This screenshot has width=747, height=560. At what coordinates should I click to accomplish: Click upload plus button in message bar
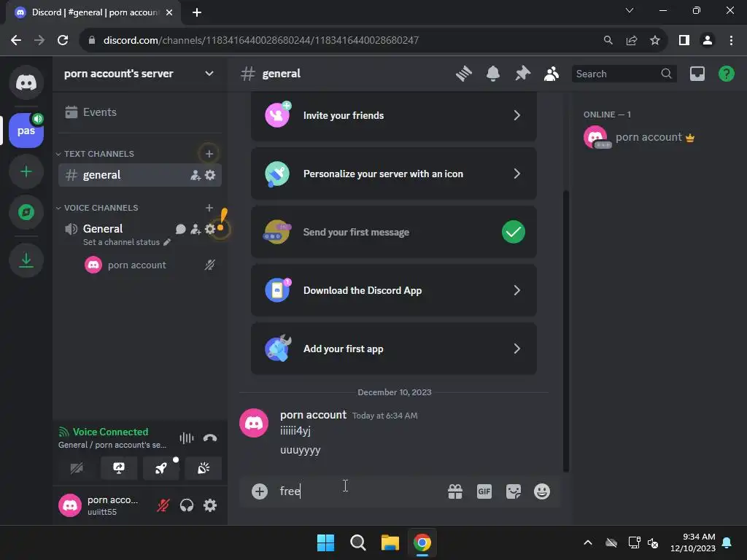260,491
